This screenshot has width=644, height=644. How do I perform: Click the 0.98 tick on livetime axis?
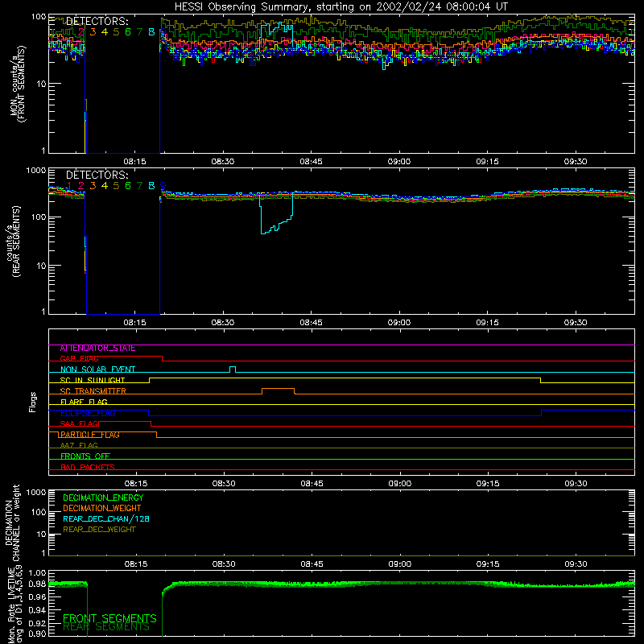coord(37,583)
